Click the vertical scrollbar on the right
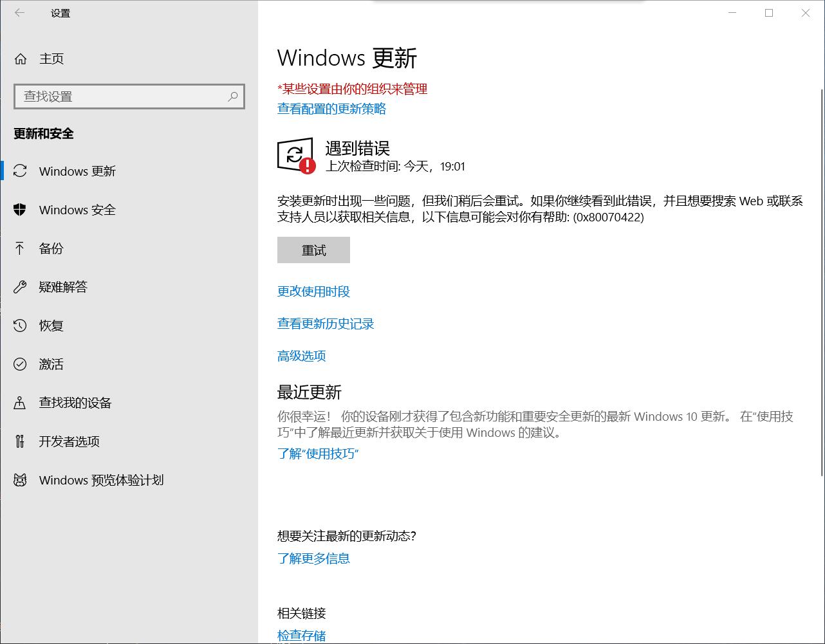This screenshot has width=825, height=644. pyautogui.click(x=822, y=283)
